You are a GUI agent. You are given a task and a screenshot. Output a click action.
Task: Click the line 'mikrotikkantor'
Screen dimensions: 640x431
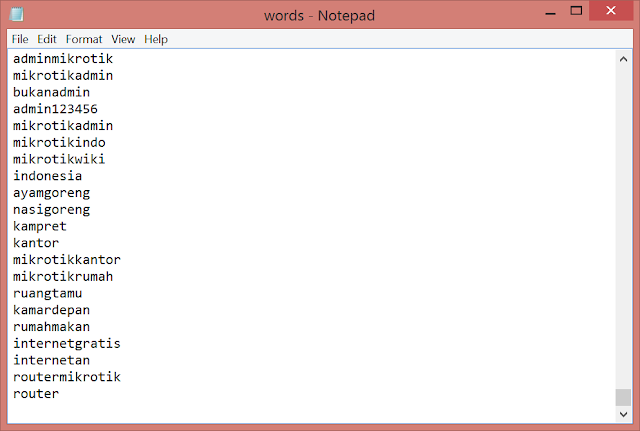coord(67,260)
